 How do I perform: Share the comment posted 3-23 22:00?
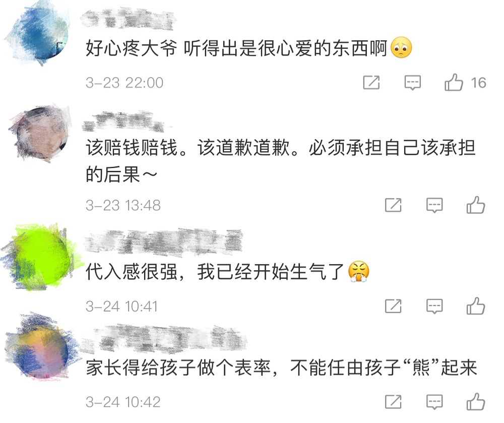[371, 83]
